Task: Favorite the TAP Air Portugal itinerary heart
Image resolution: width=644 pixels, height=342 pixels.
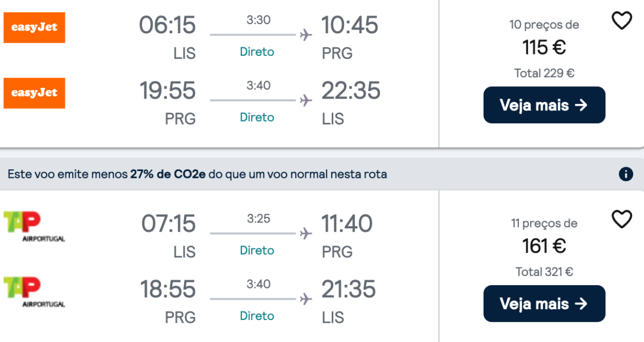Action: 622,219
